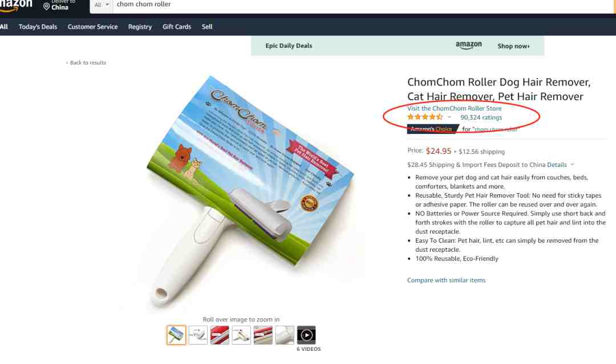Open Compare with similar items
Image resolution: width=616 pixels, height=364 pixels.
pyautogui.click(x=446, y=280)
